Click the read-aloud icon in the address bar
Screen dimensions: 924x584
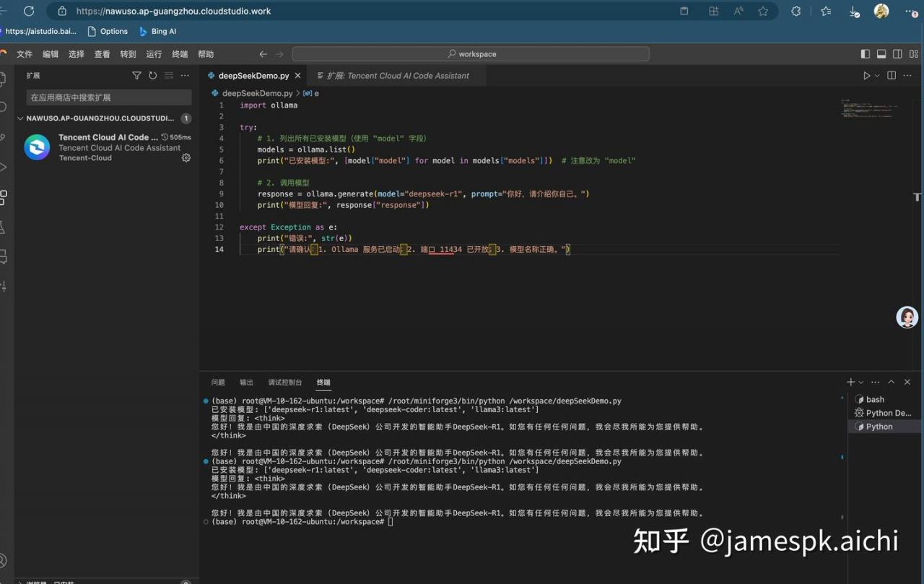738,11
